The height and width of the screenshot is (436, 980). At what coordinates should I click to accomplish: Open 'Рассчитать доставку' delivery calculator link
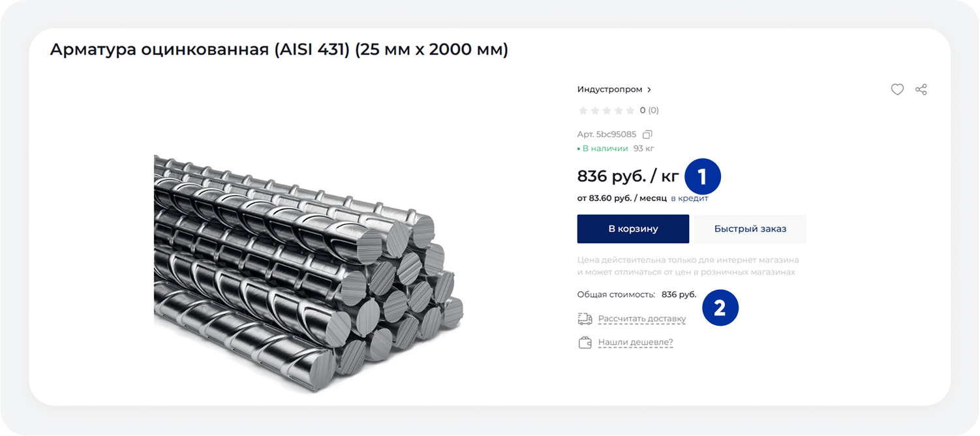pyautogui.click(x=642, y=319)
